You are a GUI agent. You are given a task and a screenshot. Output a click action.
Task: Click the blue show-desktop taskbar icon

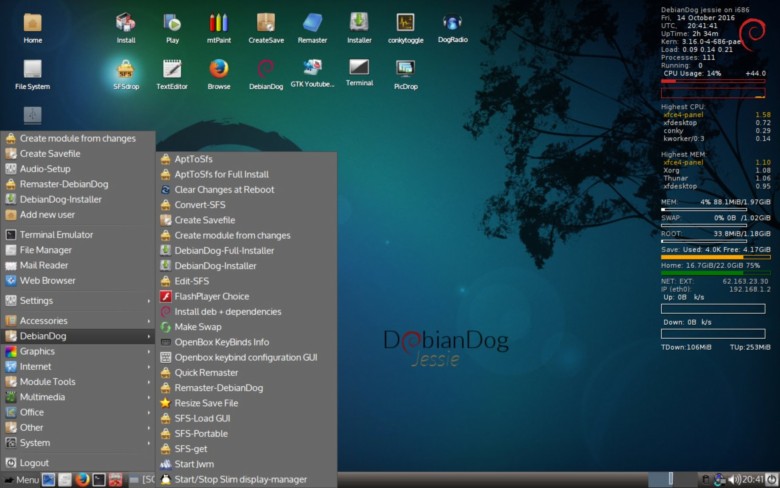pyautogui.click(x=48, y=480)
